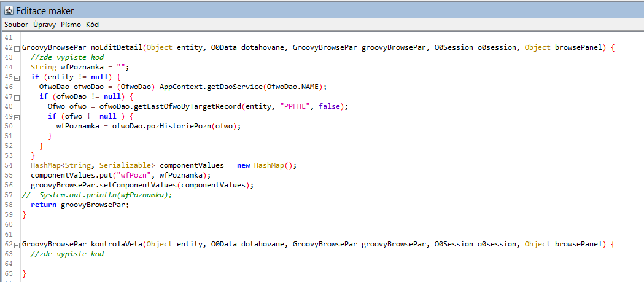Viewport: 644px width, 282px height.
Task: Collapse the kontrolaVeta method at line 62
Action: point(17,245)
